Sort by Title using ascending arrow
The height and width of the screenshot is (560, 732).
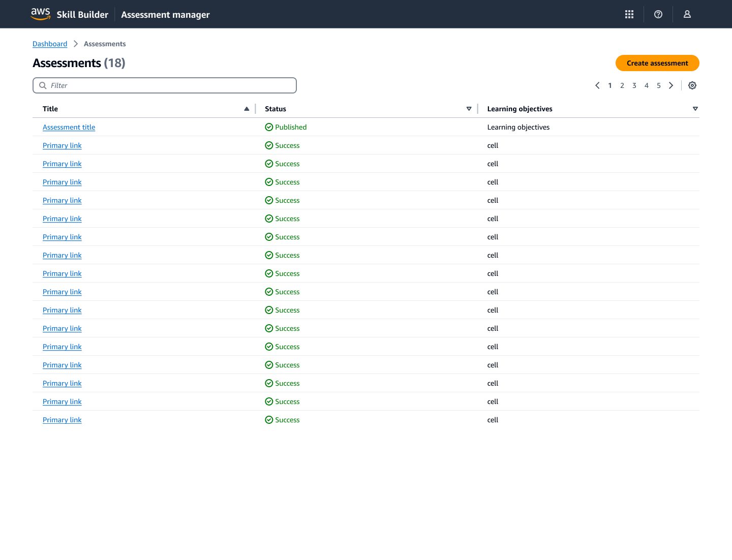(247, 109)
